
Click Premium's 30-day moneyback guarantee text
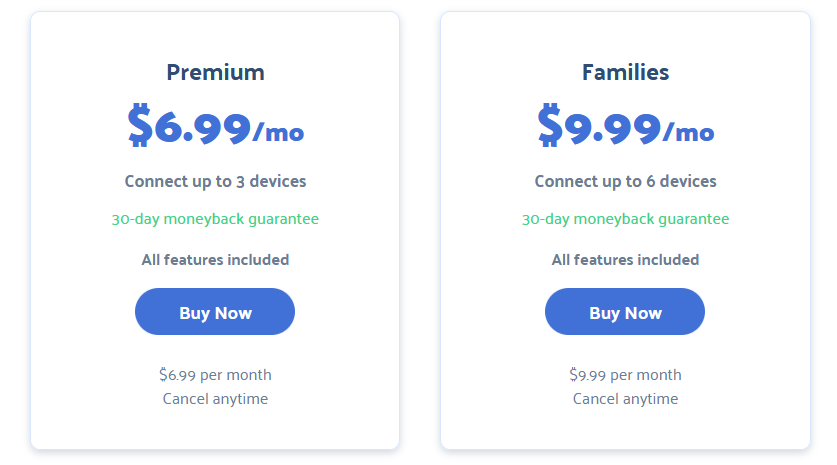[x=215, y=219]
